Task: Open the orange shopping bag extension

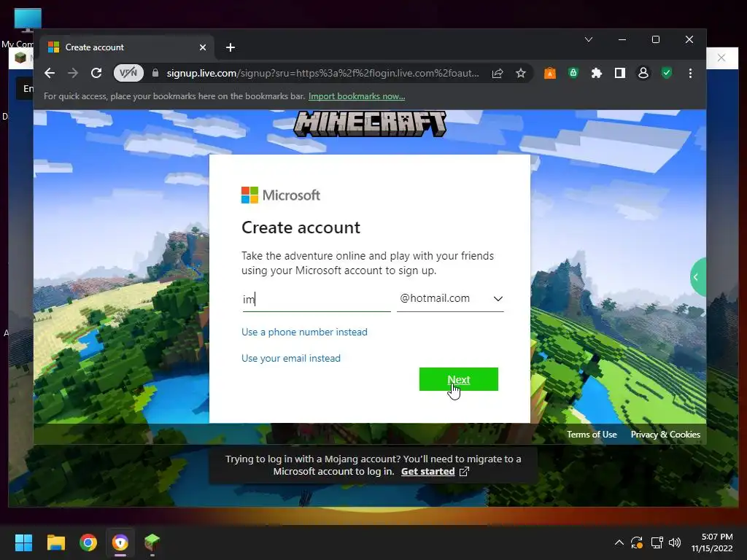Action: pos(550,73)
